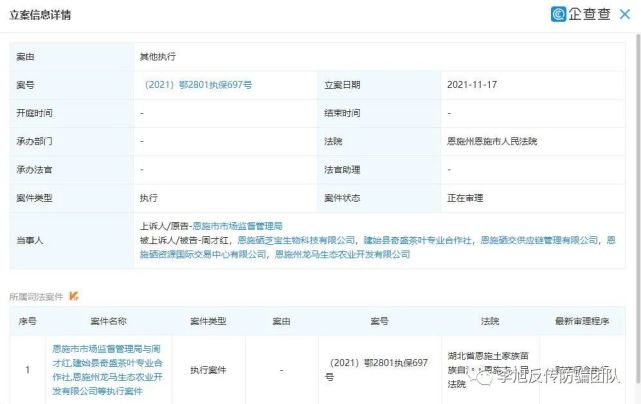Click the 法院 column header in table
Viewport: 641px width, 404px height.
coord(490,321)
